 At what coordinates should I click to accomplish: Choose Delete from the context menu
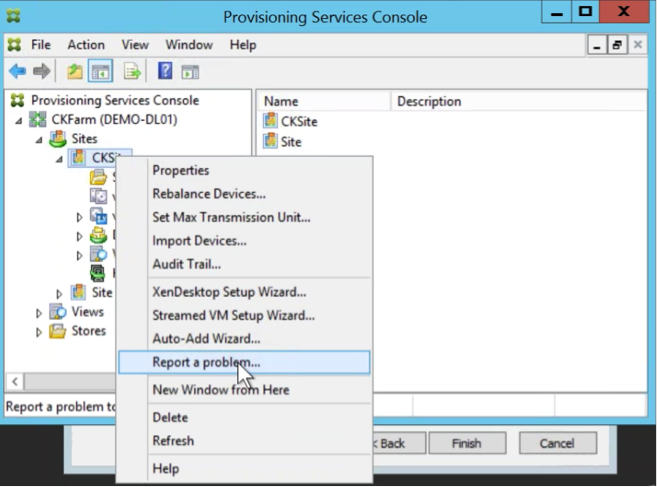pyautogui.click(x=244, y=417)
